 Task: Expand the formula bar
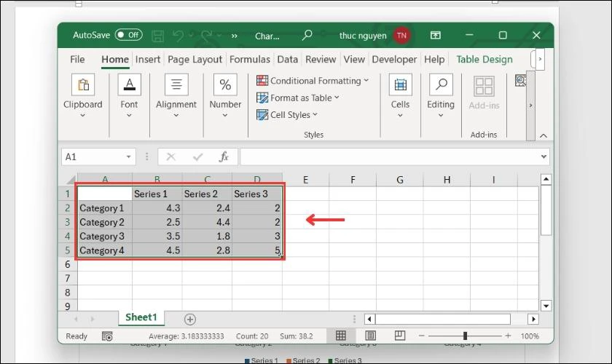pos(544,157)
